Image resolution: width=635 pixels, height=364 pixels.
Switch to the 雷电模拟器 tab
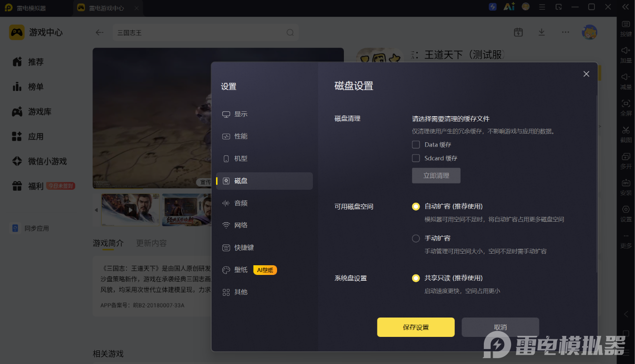click(36, 8)
